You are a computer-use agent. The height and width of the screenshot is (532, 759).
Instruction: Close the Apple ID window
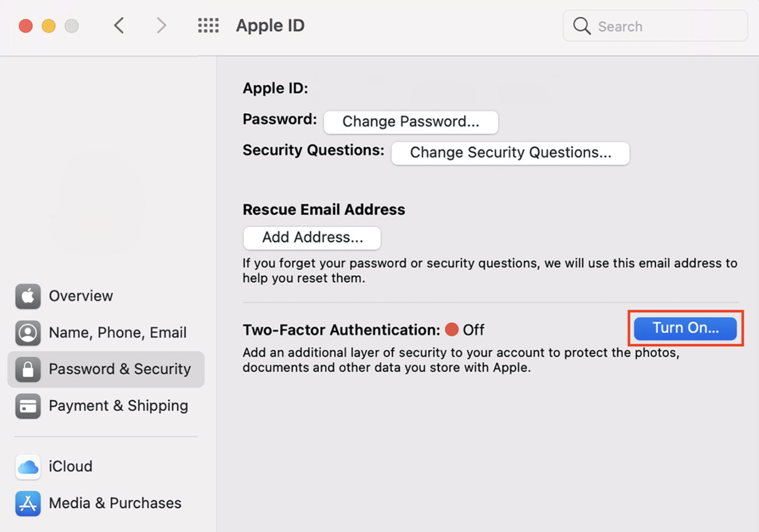[26, 26]
